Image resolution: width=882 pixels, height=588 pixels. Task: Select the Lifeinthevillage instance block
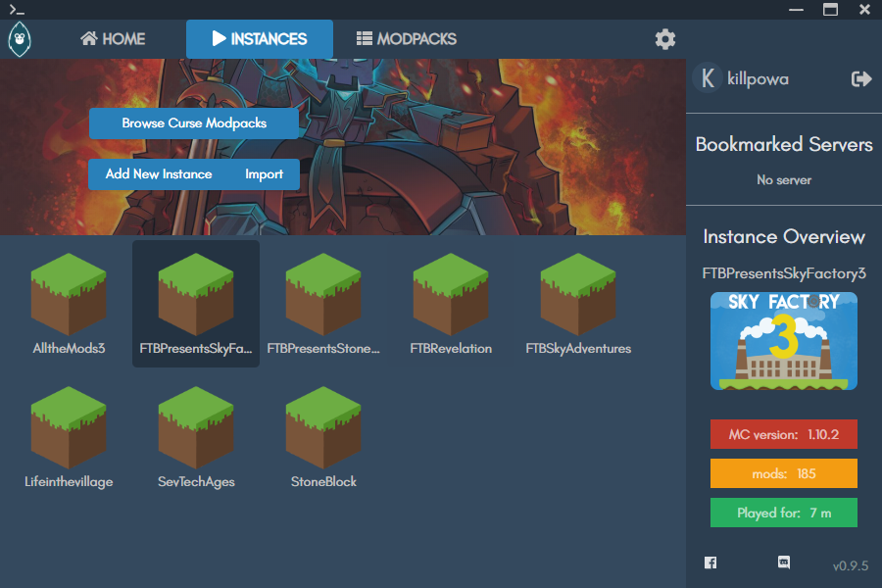[x=69, y=437]
